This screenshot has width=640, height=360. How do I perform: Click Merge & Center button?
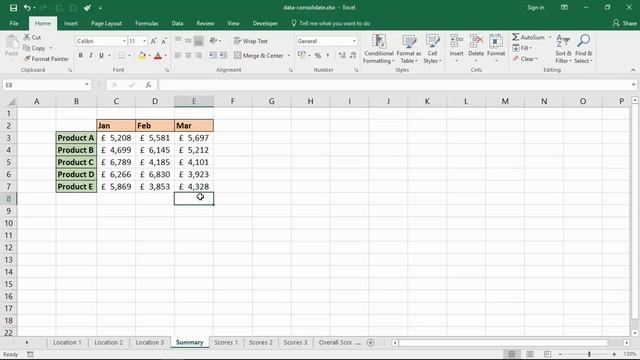259,56
